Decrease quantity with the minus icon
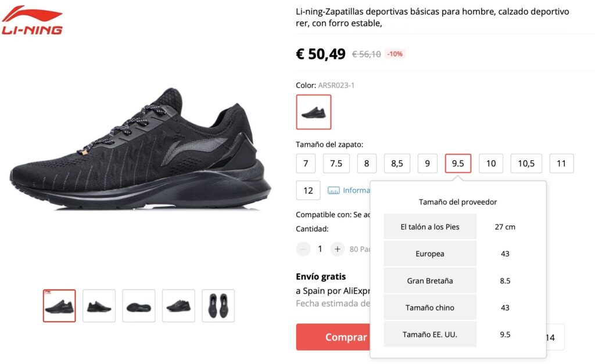 pyautogui.click(x=303, y=249)
